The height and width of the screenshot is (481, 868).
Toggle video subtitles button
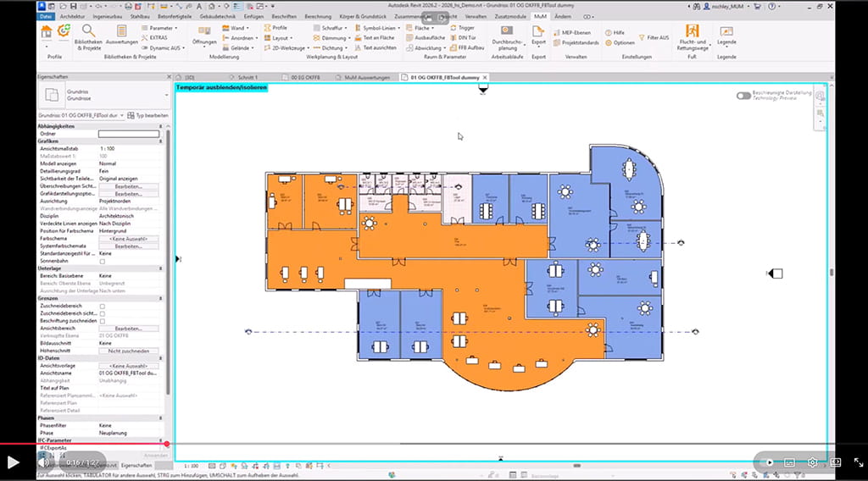[789, 462]
